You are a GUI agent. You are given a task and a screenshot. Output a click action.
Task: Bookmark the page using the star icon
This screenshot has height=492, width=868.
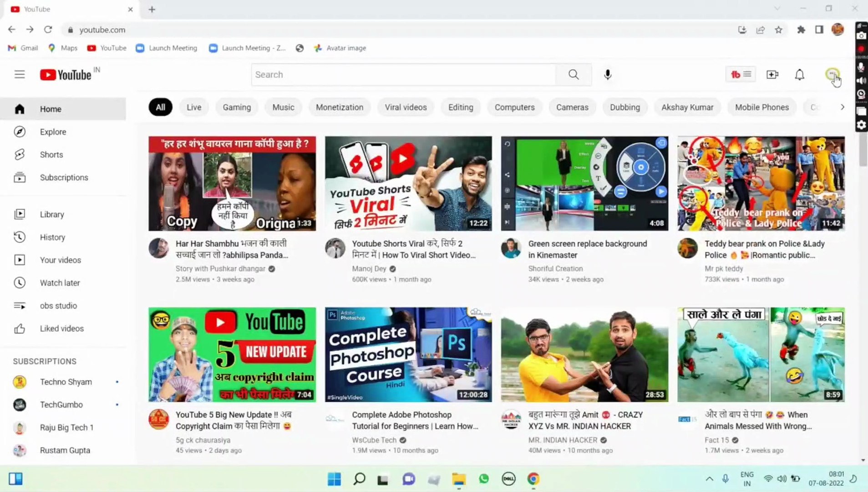pos(778,30)
